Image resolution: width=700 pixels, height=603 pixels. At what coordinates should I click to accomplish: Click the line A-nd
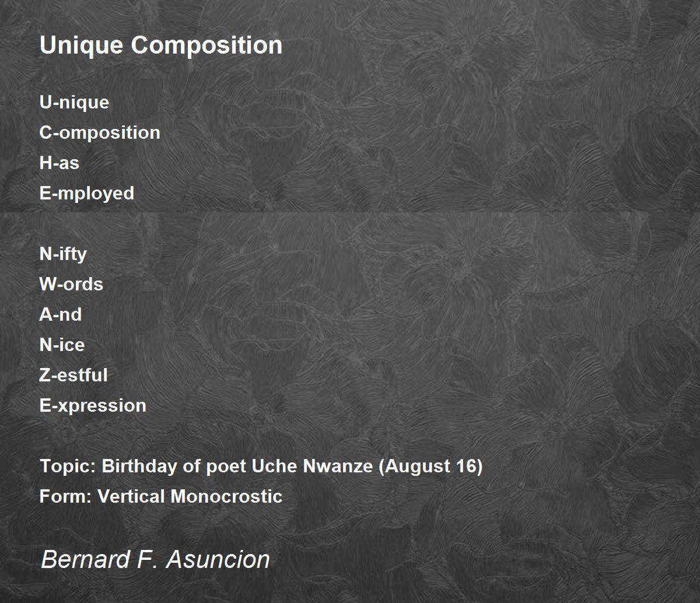61,315
